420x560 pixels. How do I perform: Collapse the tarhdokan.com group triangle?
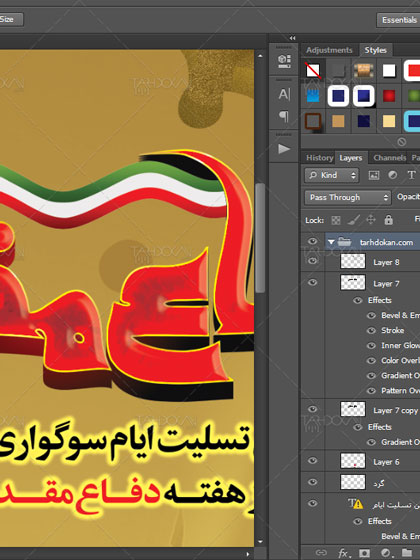pyautogui.click(x=331, y=242)
